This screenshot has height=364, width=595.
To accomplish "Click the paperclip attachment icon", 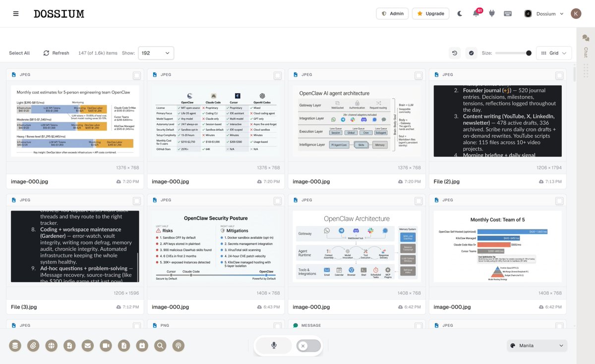I will point(33,346).
